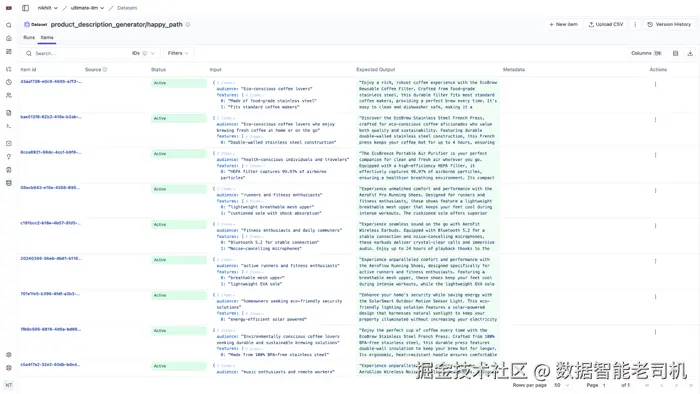Open the Tracing sidebar icon
The image size is (700, 394).
pos(8,69)
